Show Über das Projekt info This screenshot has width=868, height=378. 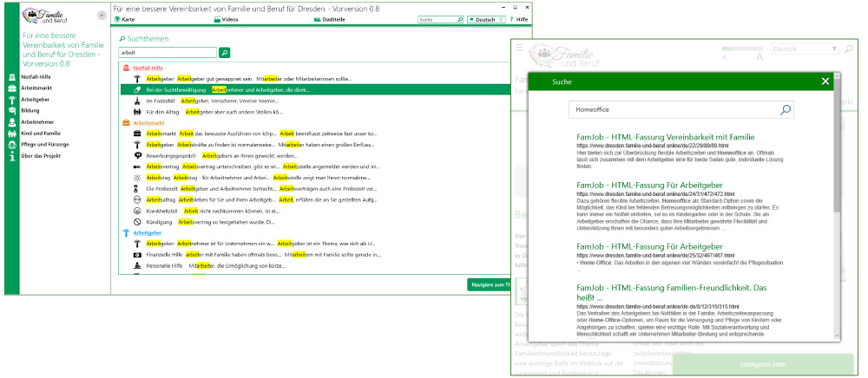point(39,156)
